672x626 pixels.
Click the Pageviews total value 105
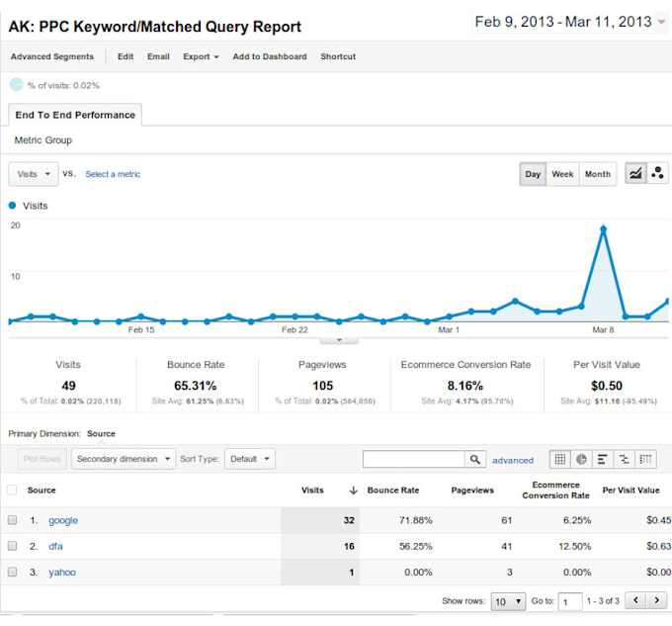pos(323,386)
